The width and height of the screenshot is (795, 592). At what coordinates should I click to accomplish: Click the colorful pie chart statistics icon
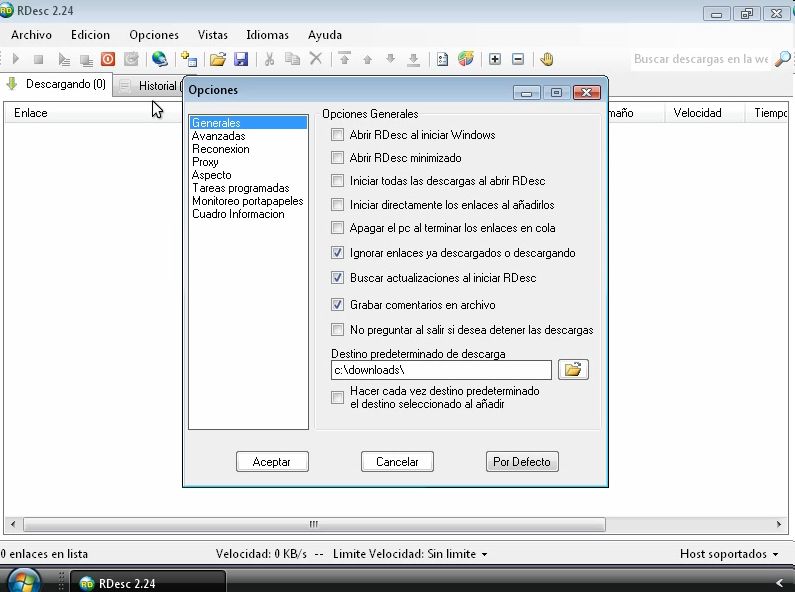[466, 59]
